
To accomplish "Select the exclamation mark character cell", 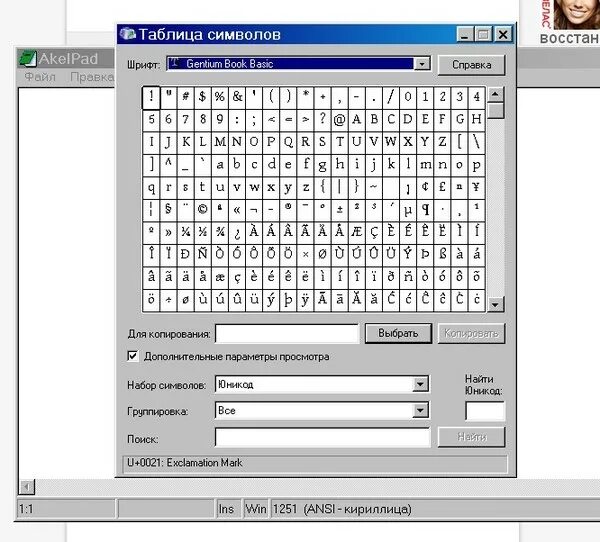I will (151, 97).
